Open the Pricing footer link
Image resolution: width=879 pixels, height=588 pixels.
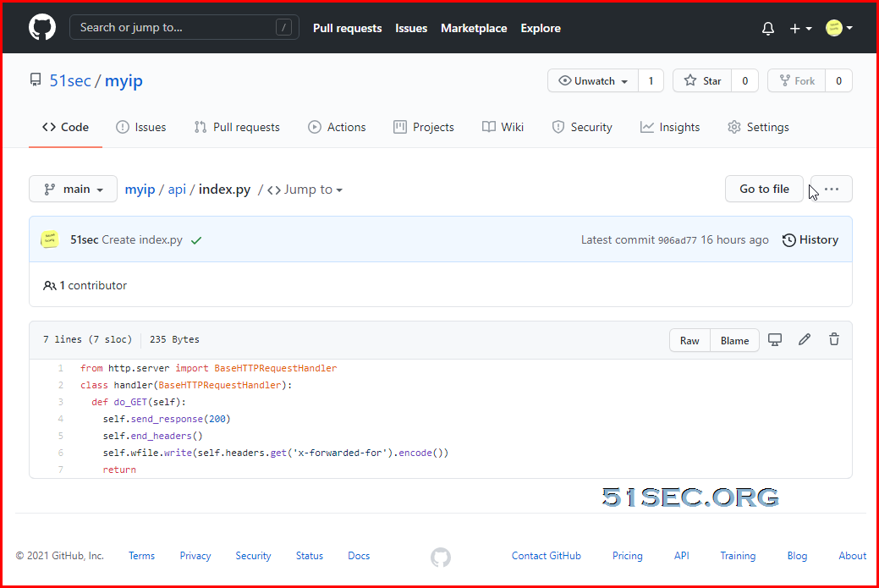point(627,556)
